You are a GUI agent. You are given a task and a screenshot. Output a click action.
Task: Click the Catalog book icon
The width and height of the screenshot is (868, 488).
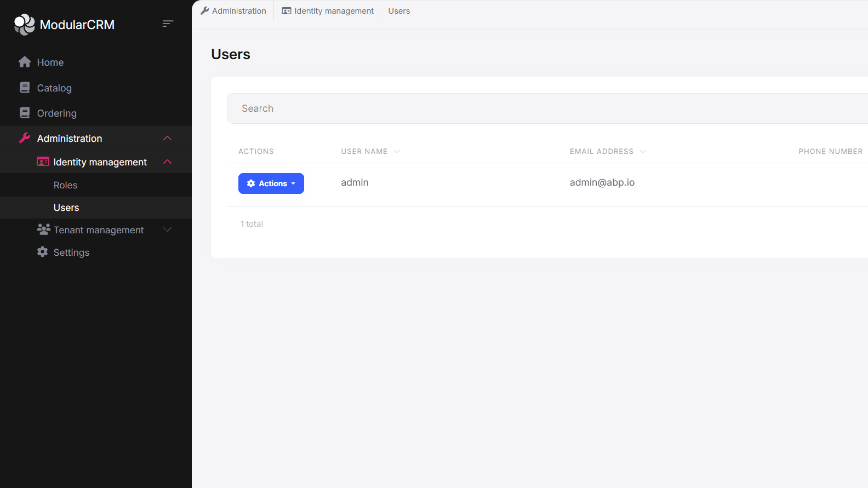(x=25, y=88)
